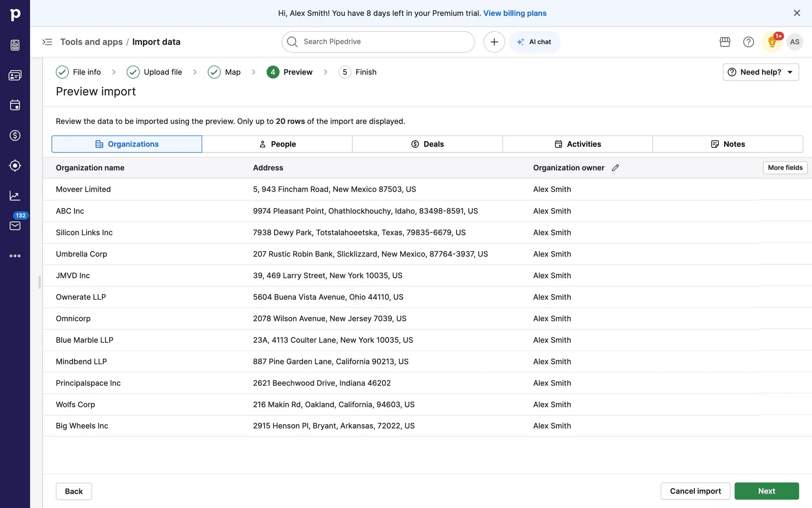
Task: Expand the Need help? dropdown
Action: (760, 72)
